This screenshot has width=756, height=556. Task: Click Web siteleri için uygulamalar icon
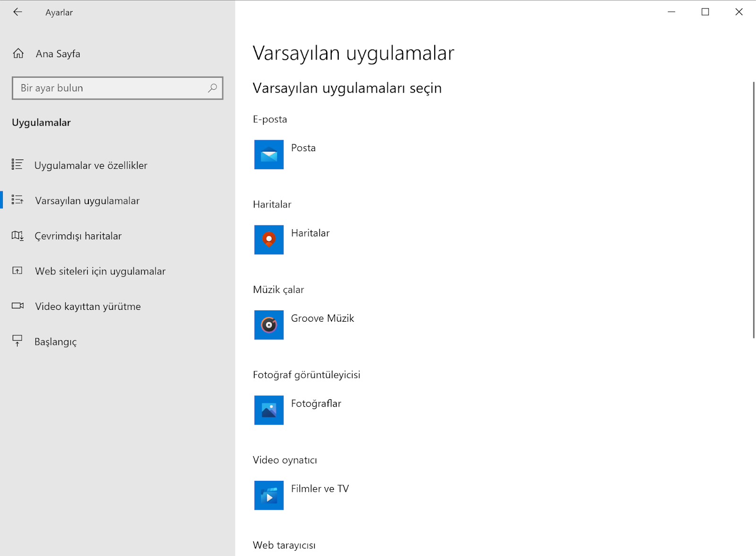coord(17,271)
